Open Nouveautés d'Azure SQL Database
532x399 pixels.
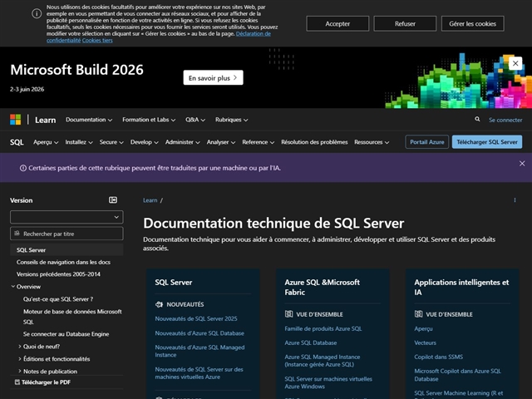pos(199,333)
